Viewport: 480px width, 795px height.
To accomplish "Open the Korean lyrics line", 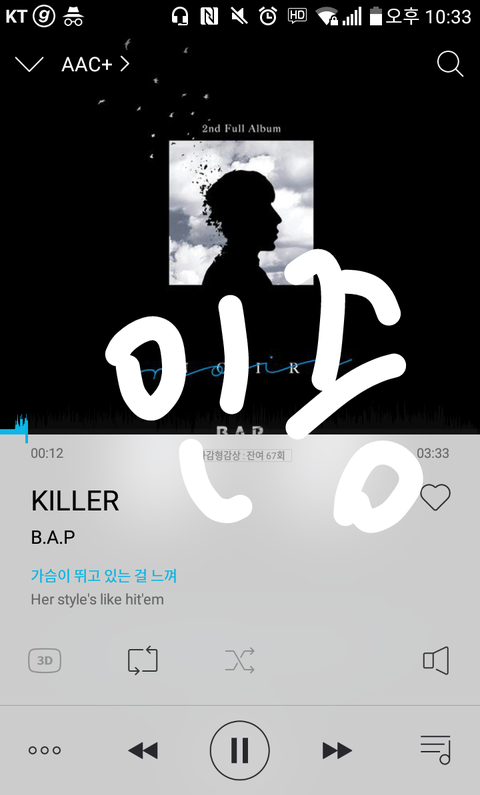I will coord(104,576).
